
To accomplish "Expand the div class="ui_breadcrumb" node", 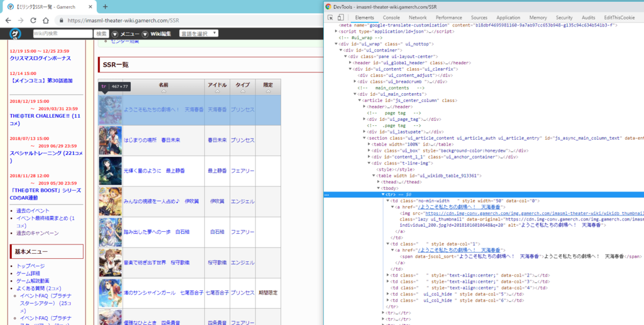I will (x=355, y=81).
